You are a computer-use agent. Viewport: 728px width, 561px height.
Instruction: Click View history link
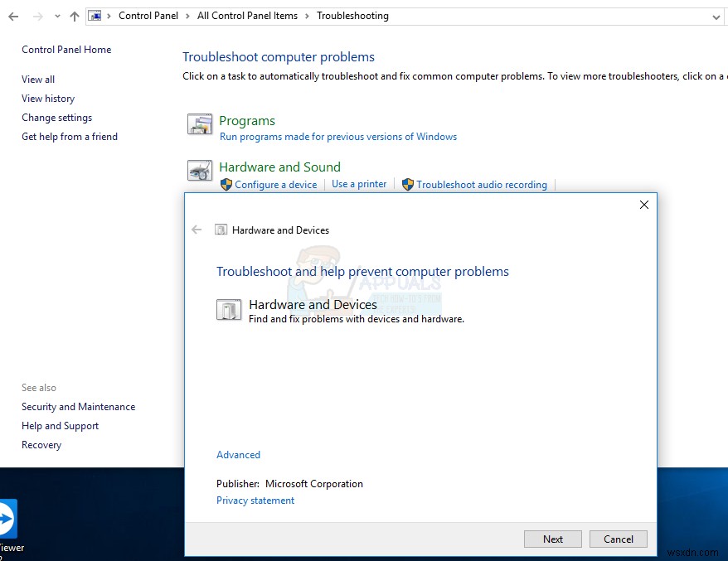point(48,99)
